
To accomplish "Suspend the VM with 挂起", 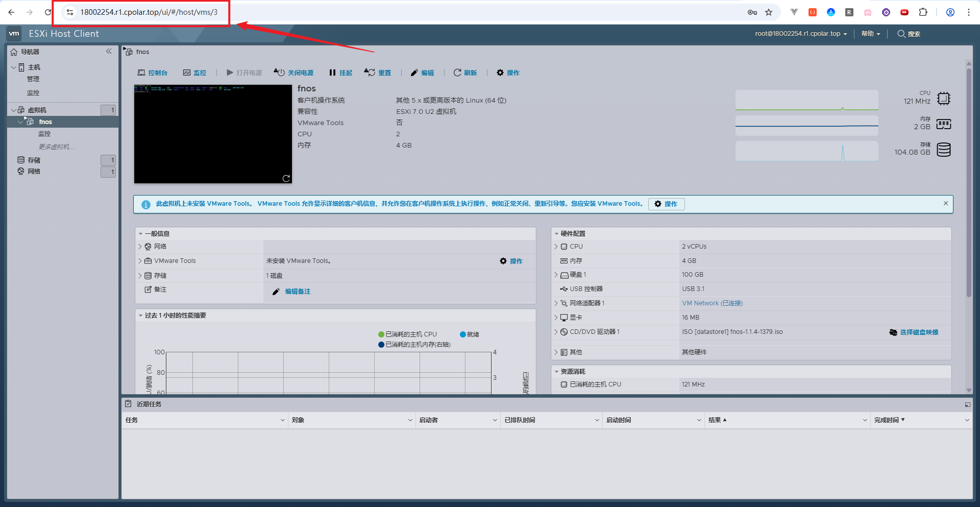I will (x=340, y=73).
